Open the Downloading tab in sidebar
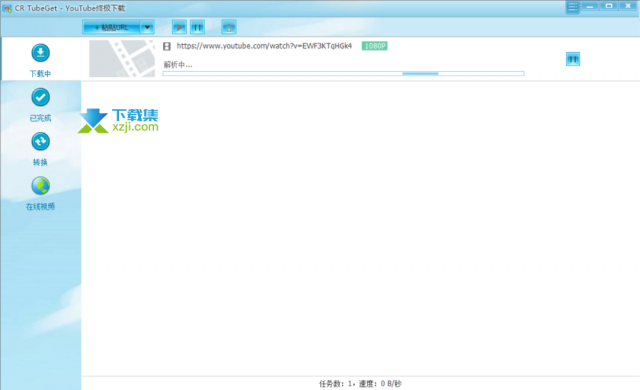Viewport: 640px width, 390px height. pos(40,60)
